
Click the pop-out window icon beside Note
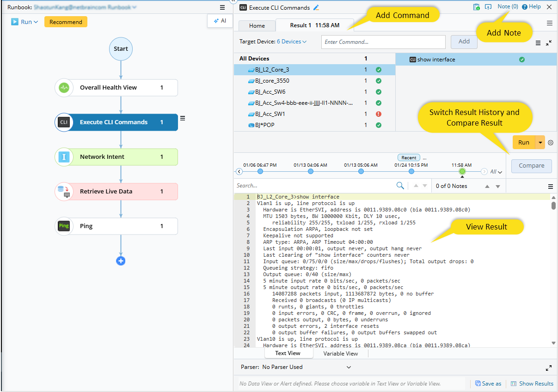(488, 7)
